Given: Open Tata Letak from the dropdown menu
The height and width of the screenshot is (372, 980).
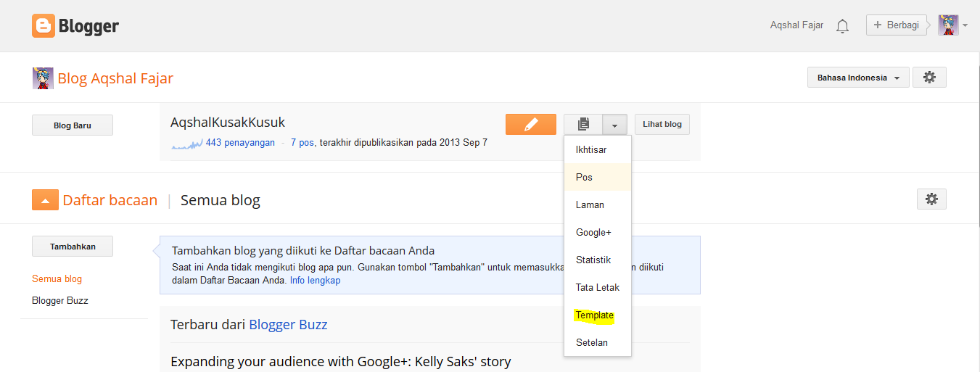Looking at the screenshot, I should [598, 287].
